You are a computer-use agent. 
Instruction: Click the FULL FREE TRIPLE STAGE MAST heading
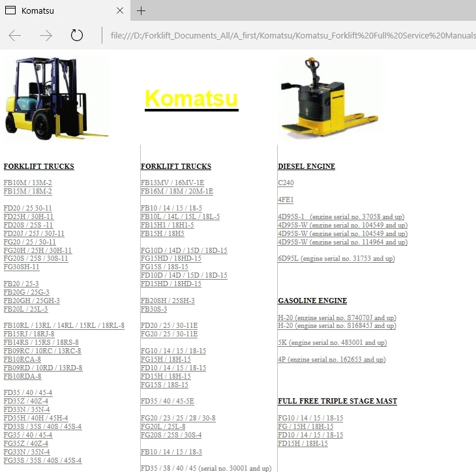tap(337, 401)
